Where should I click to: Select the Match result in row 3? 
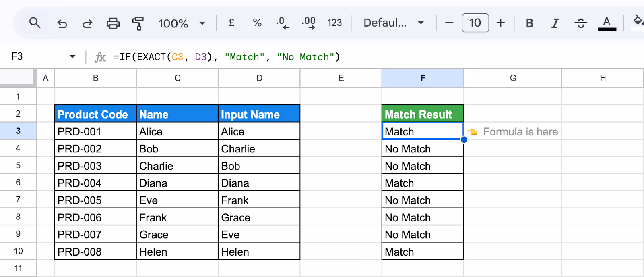423,131
